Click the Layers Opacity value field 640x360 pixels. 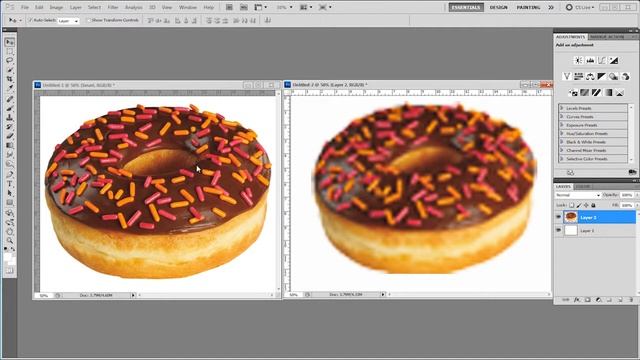(x=627, y=196)
